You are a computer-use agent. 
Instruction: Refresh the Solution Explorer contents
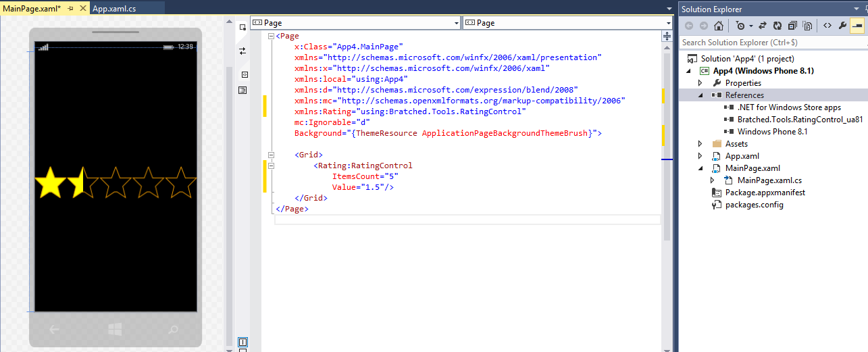[x=777, y=26]
